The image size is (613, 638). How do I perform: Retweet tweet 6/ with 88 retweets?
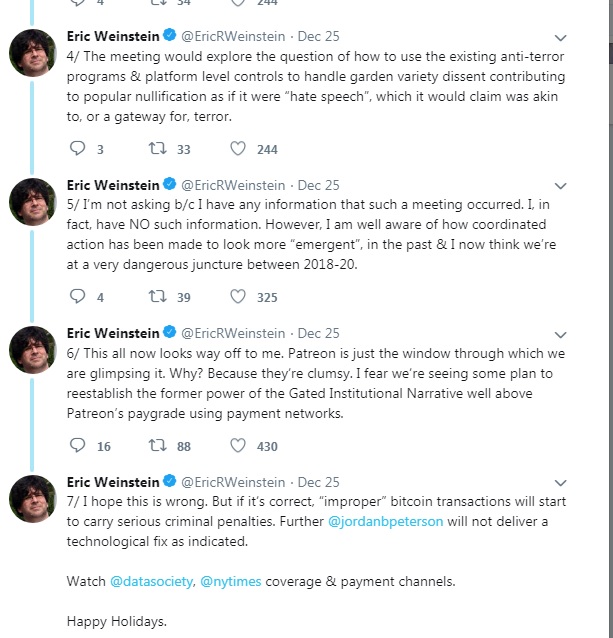click(157, 446)
